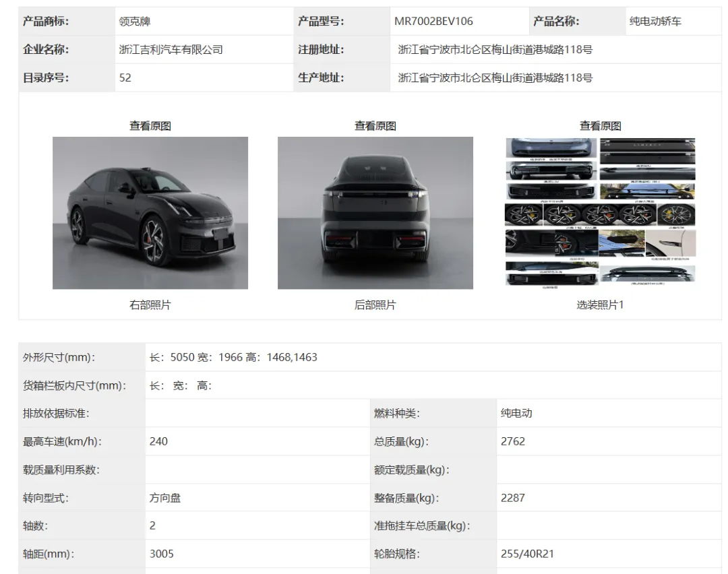Click the 注册地址 label
Screen dimensions: 728x574
click(321, 50)
